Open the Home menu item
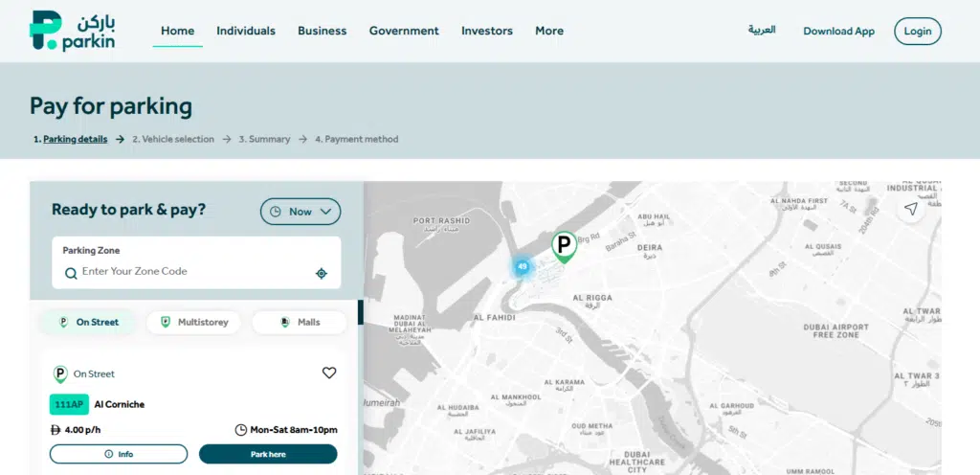 [177, 31]
